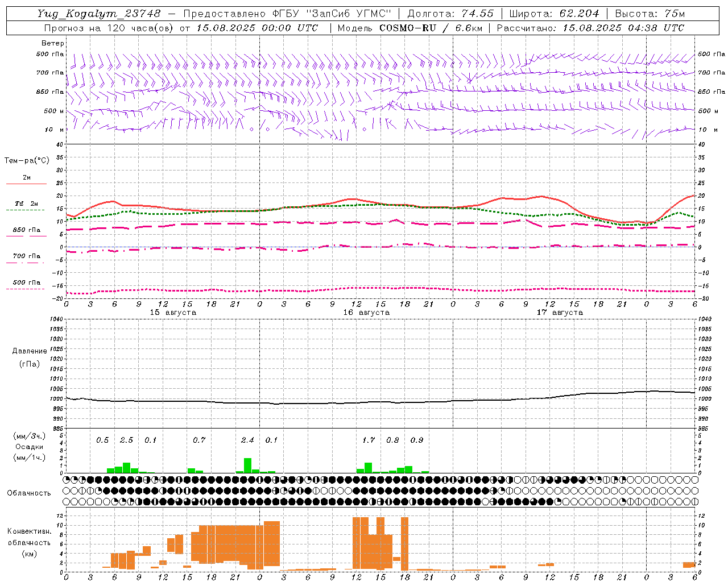728x582 pixels.
Task: Click the 0.5 precipitation total value
Action: click(102, 440)
